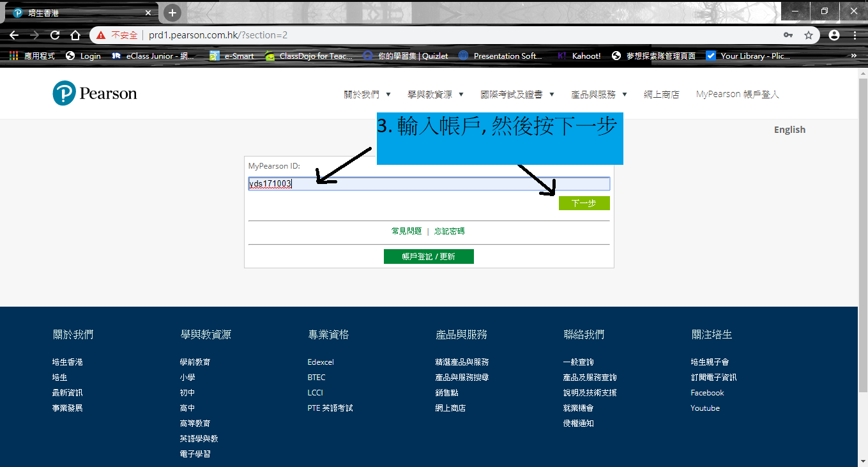Open the Login bookmark

pos(83,56)
